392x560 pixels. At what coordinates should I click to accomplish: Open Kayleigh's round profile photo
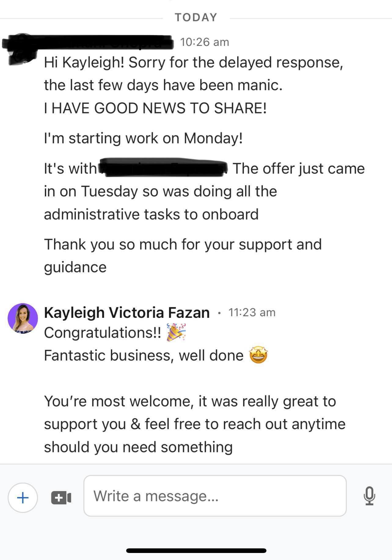tap(23, 318)
